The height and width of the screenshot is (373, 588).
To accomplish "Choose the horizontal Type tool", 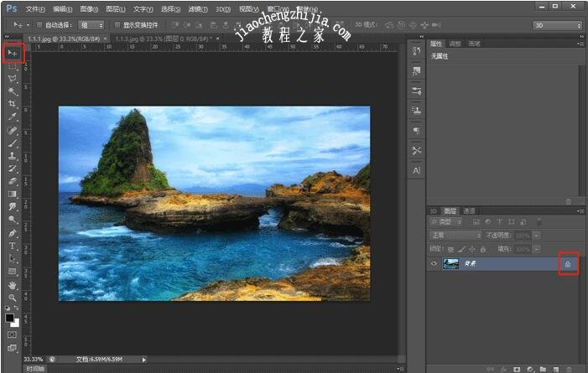I will tap(13, 246).
